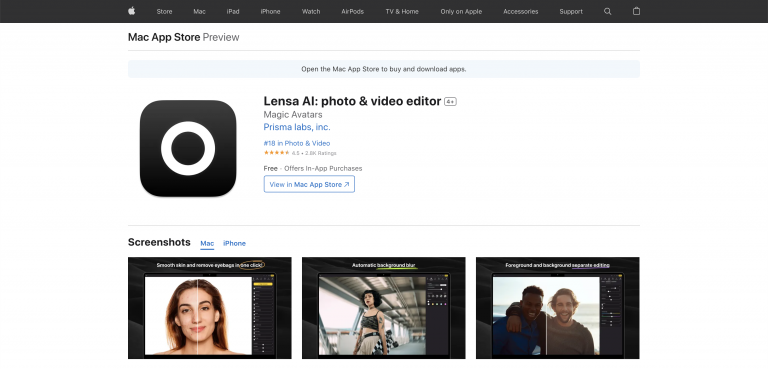Image resolution: width=768 pixels, height=369 pixels.
Task: Open the iPad menu
Action: [233, 11]
